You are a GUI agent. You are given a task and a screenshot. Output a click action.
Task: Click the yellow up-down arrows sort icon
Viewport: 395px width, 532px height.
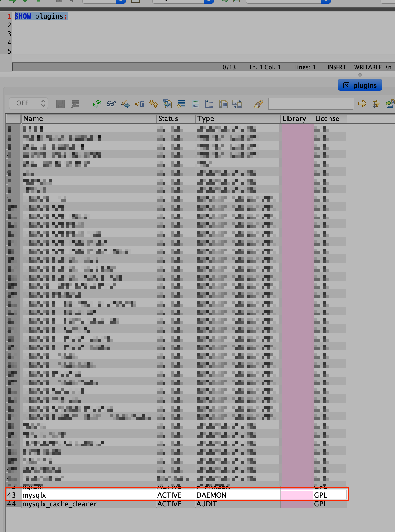(x=154, y=104)
